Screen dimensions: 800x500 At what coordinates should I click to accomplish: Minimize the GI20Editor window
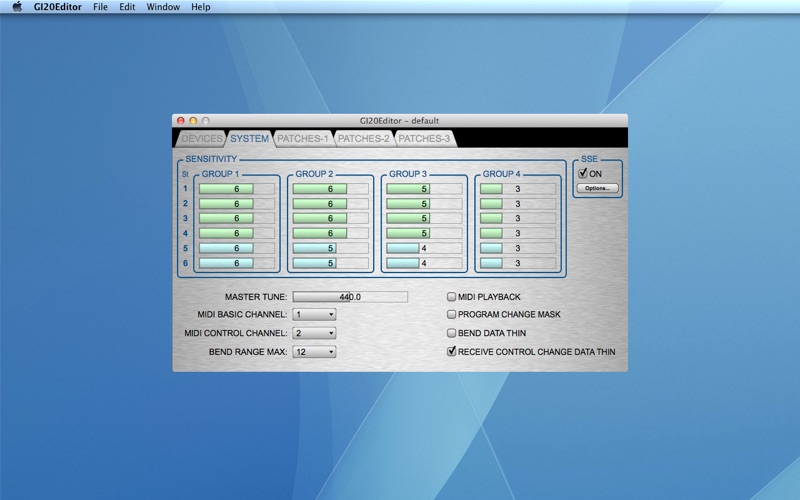(193, 120)
